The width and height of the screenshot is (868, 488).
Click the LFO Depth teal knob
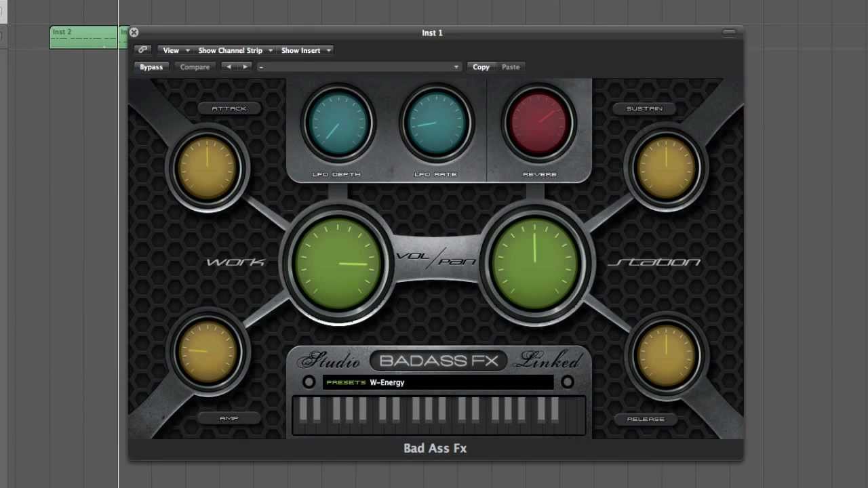point(338,123)
